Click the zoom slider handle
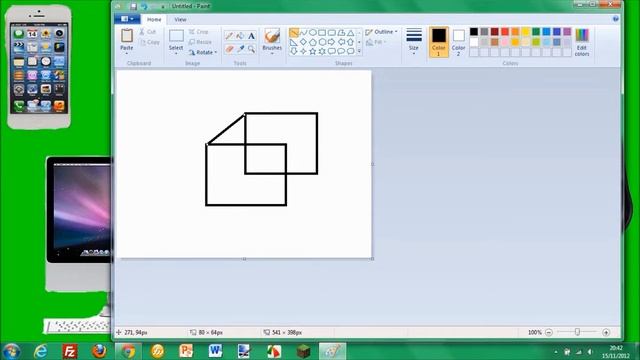640x360 pixels. (577, 332)
